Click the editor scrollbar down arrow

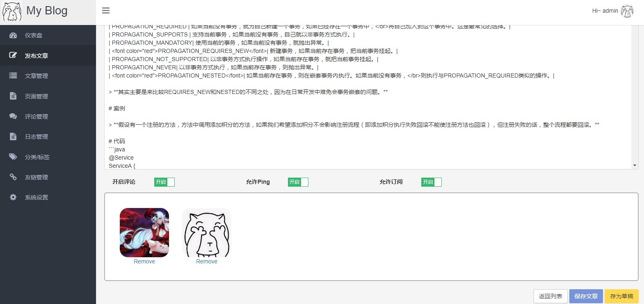(x=635, y=165)
